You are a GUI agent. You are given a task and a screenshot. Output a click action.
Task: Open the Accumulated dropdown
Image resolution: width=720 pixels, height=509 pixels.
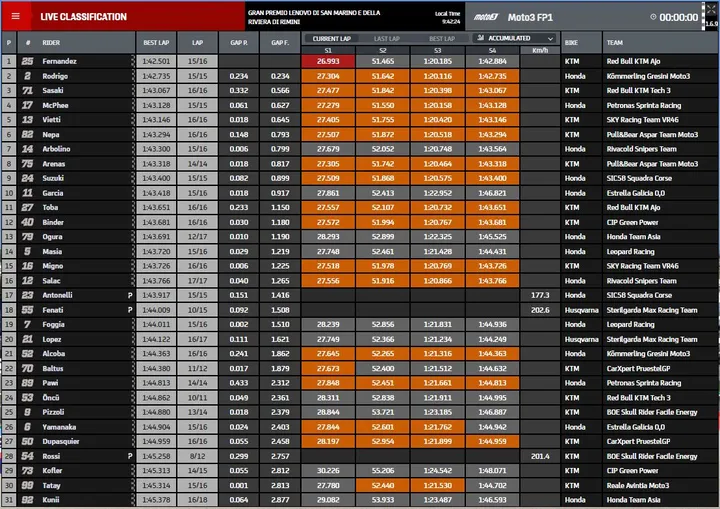tap(515, 38)
